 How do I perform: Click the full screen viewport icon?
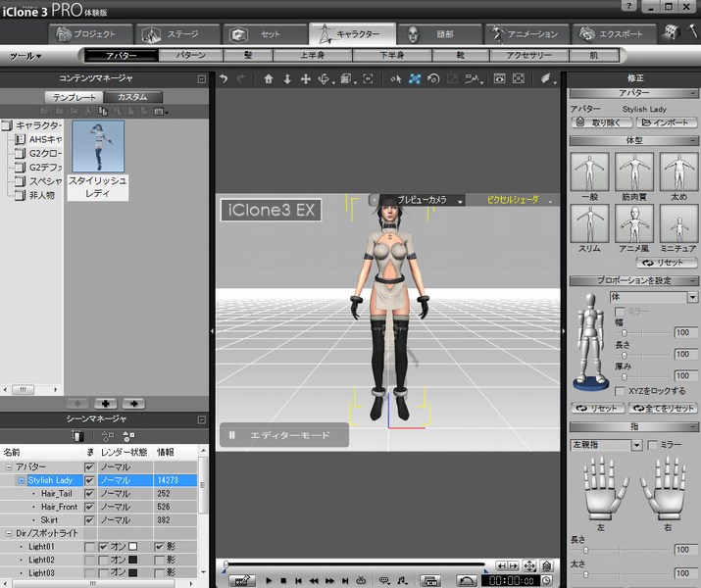[x=518, y=79]
